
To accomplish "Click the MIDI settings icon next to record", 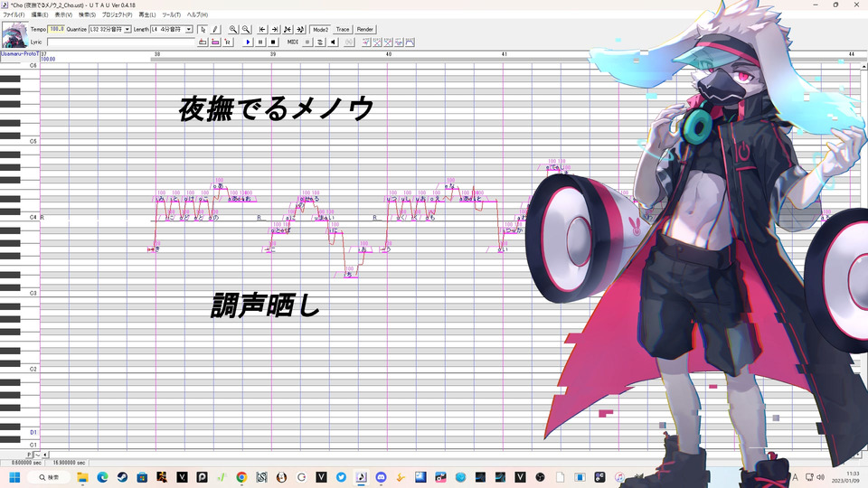I will (320, 42).
